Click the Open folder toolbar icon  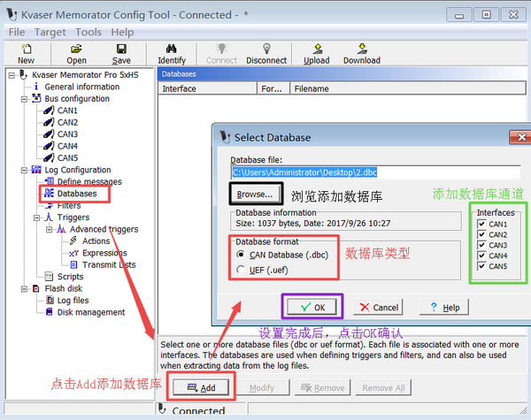(76, 49)
